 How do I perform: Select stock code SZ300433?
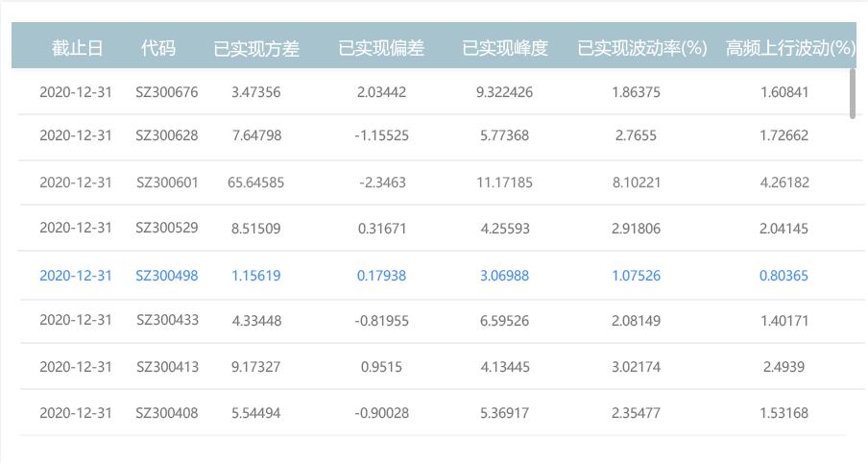(x=167, y=320)
